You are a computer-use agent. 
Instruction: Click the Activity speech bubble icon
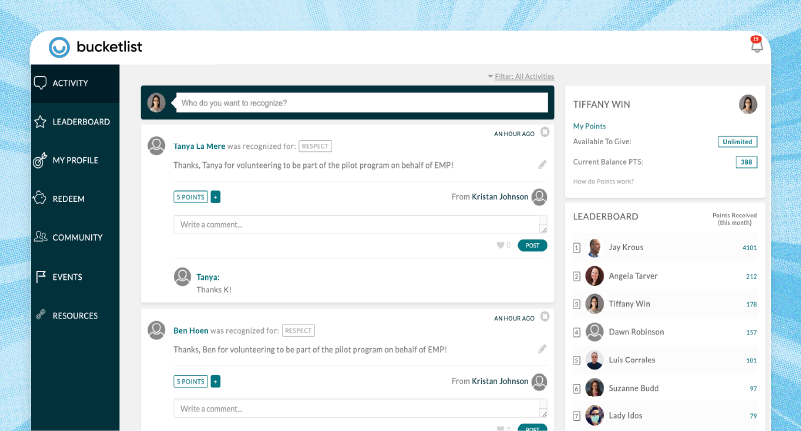pyautogui.click(x=40, y=83)
